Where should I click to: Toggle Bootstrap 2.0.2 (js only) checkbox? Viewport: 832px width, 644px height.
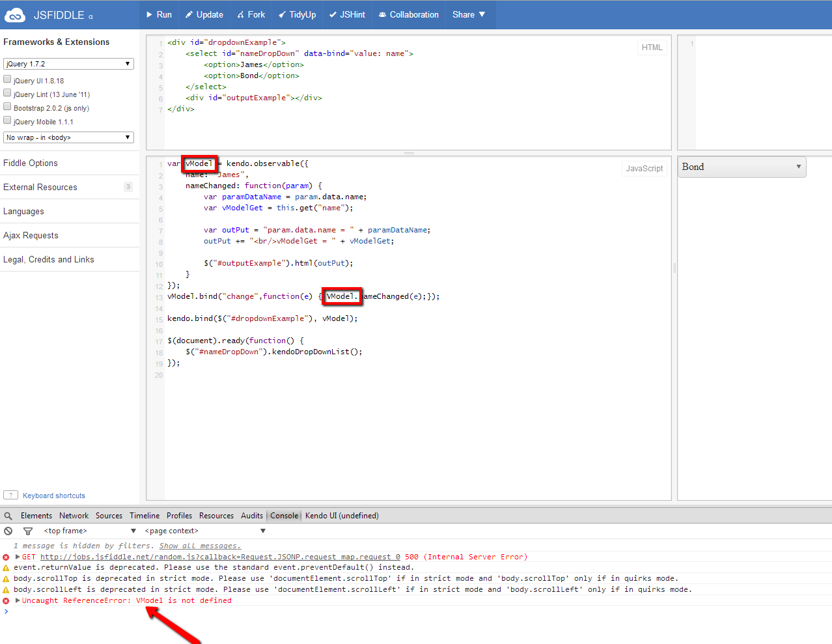pyautogui.click(x=7, y=106)
